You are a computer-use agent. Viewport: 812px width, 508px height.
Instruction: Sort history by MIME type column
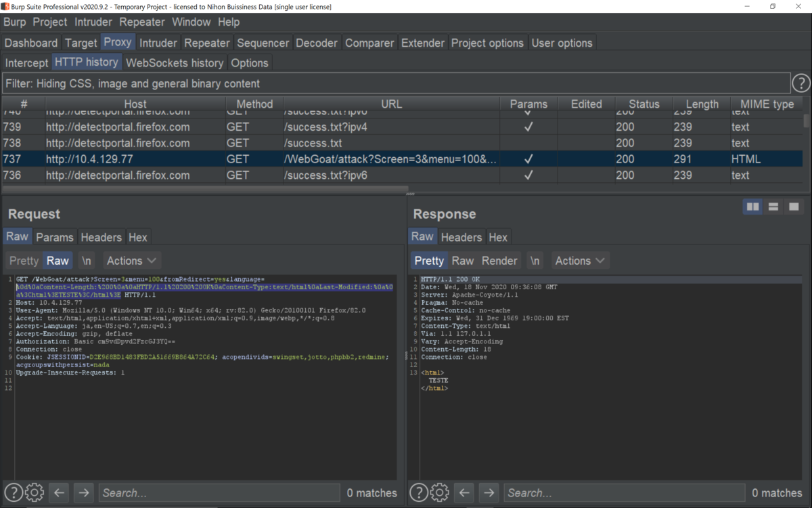tap(767, 104)
